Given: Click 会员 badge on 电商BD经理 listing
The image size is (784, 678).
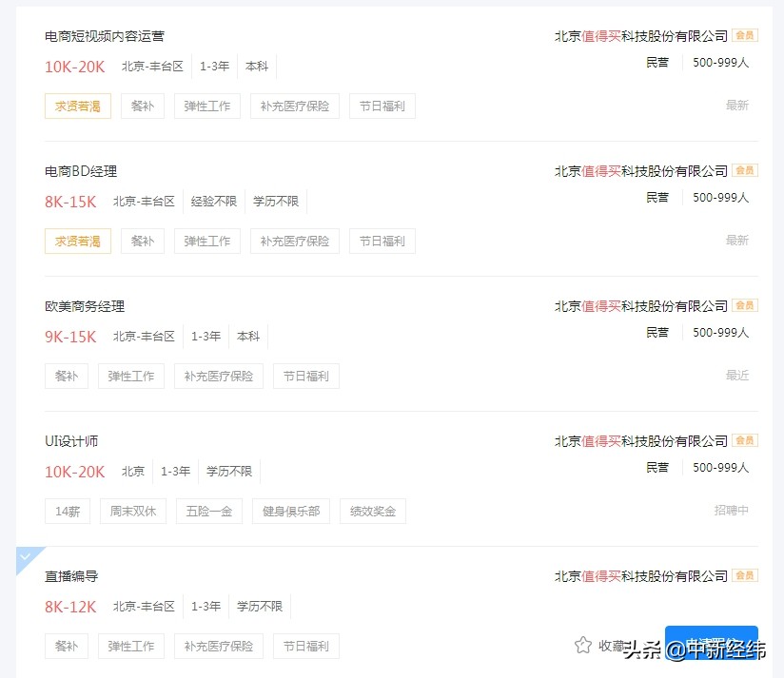Looking at the screenshot, I should coord(744,170).
